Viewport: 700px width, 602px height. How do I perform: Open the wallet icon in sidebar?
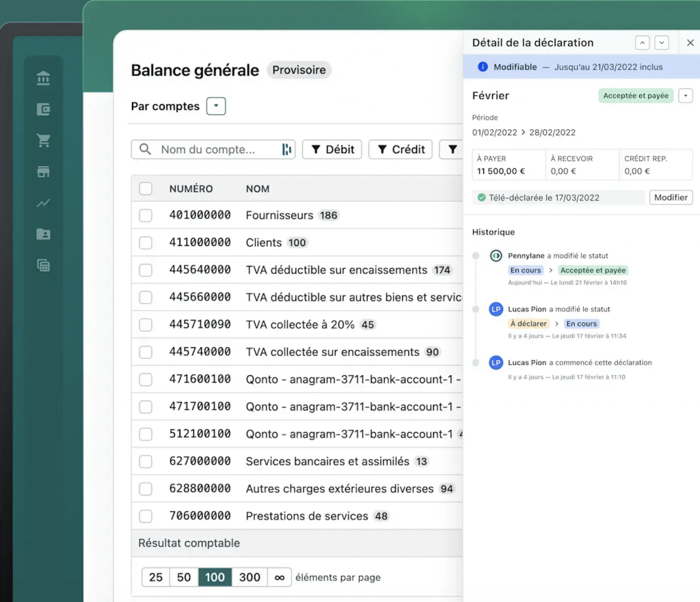coord(44,110)
